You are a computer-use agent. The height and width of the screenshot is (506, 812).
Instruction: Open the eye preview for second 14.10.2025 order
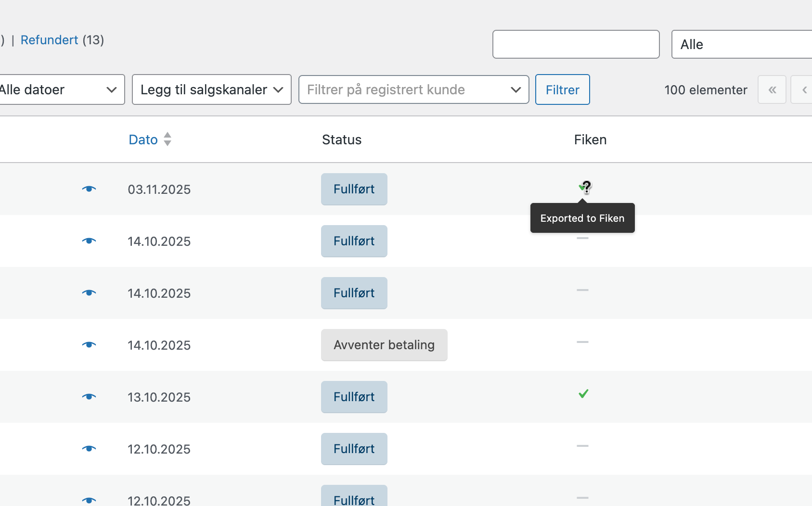coord(89,293)
